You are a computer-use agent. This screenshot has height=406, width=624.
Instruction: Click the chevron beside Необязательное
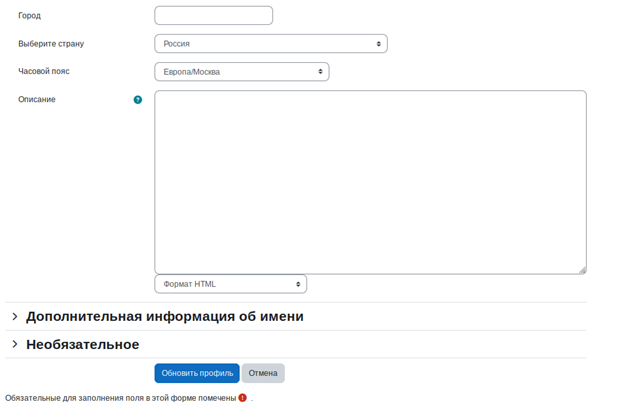[x=15, y=344]
